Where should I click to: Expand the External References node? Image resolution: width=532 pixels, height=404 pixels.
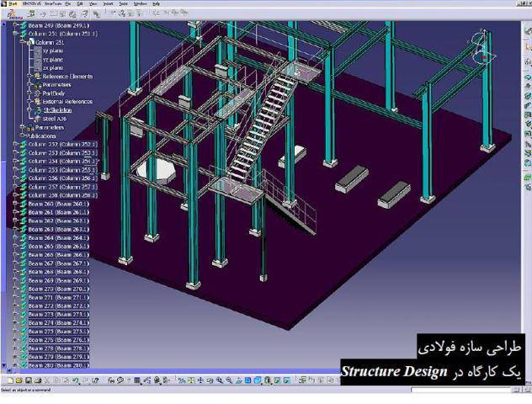(29, 102)
